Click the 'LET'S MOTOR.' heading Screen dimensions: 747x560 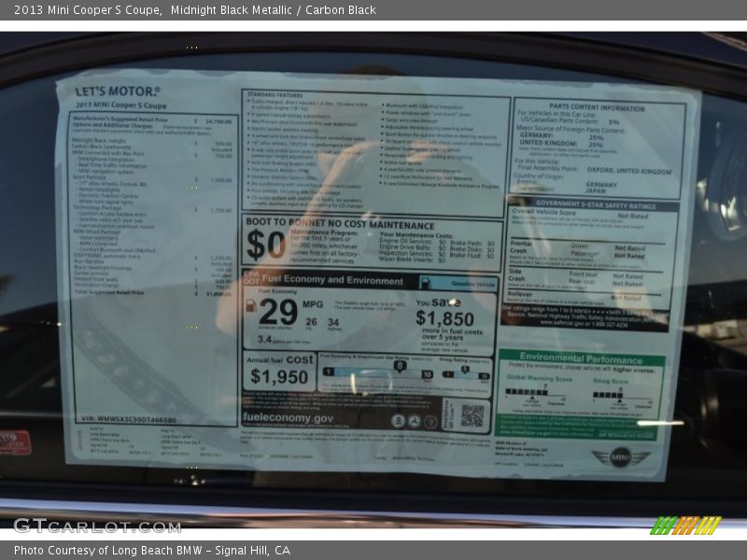(x=118, y=91)
